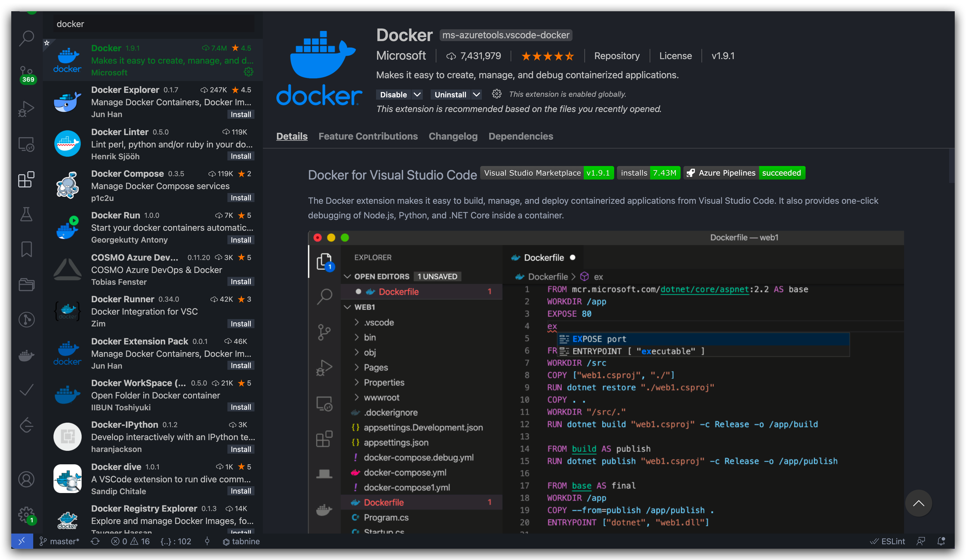Open the Uninstall button dropdown arrow
966x560 pixels.
476,94
